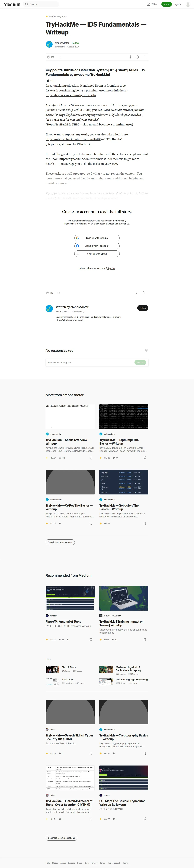
Task: Click the search magnifier icon
Action: pyautogui.click(x=27, y=4)
